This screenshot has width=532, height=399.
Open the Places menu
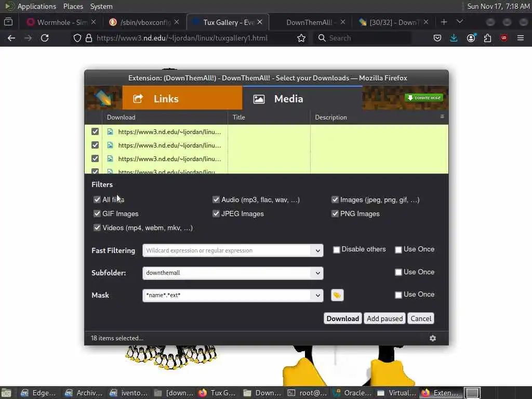click(73, 6)
